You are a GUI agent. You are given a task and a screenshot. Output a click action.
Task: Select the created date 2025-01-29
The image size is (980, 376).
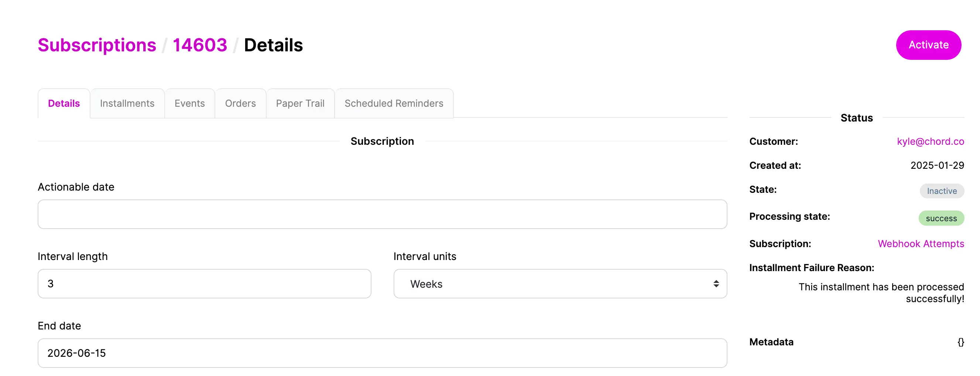click(x=937, y=165)
